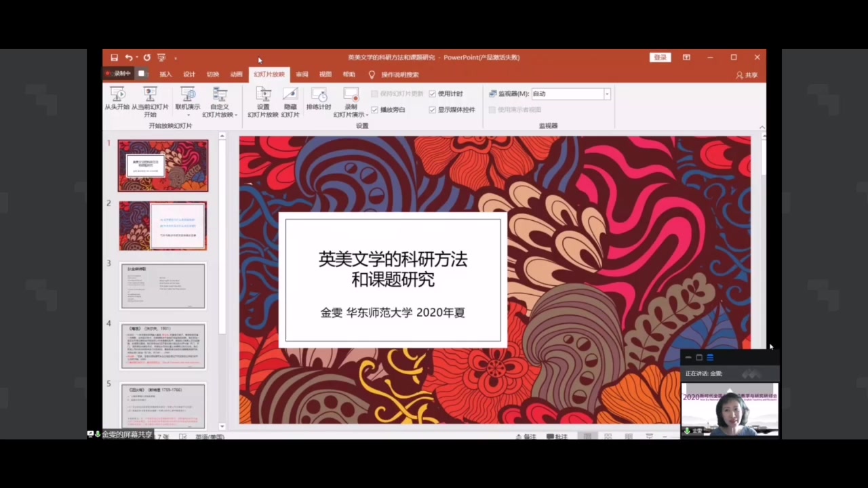
Task: Select slide 1 thumbnail
Action: (x=163, y=165)
